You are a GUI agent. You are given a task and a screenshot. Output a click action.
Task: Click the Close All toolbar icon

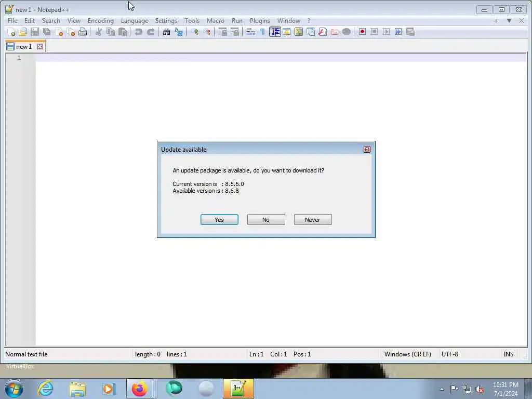click(x=71, y=32)
